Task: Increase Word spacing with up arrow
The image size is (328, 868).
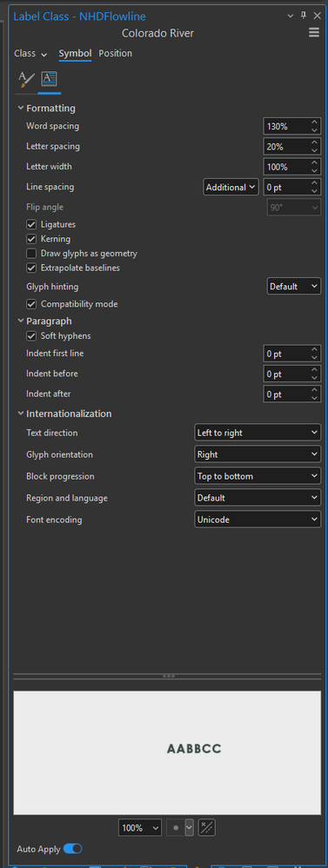Action: click(314, 123)
